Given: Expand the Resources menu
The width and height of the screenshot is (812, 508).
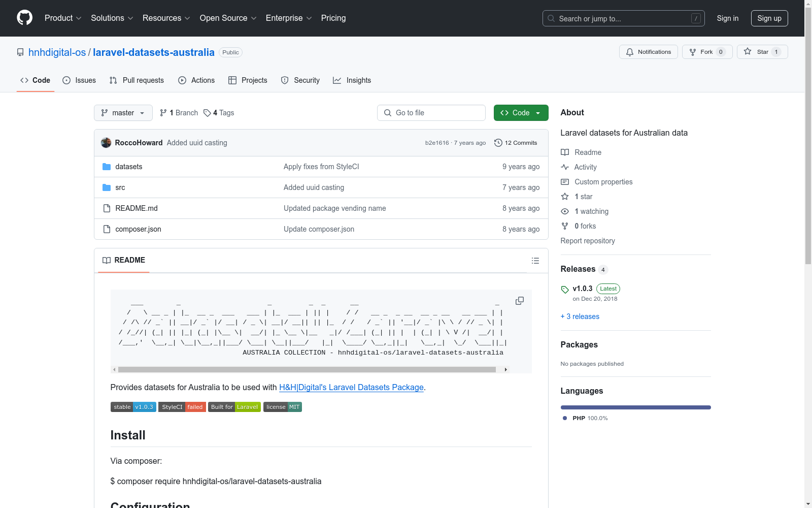Looking at the screenshot, I should 166,18.
